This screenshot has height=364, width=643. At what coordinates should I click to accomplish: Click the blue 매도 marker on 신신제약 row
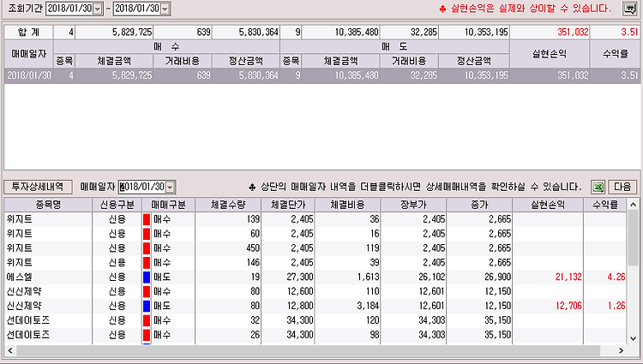147,306
